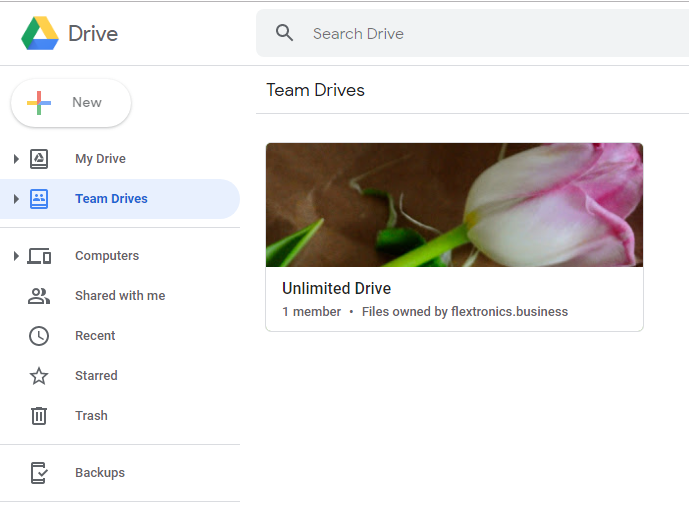This screenshot has width=689, height=520.
Task: Click the Backups phone icon
Action: 39,473
